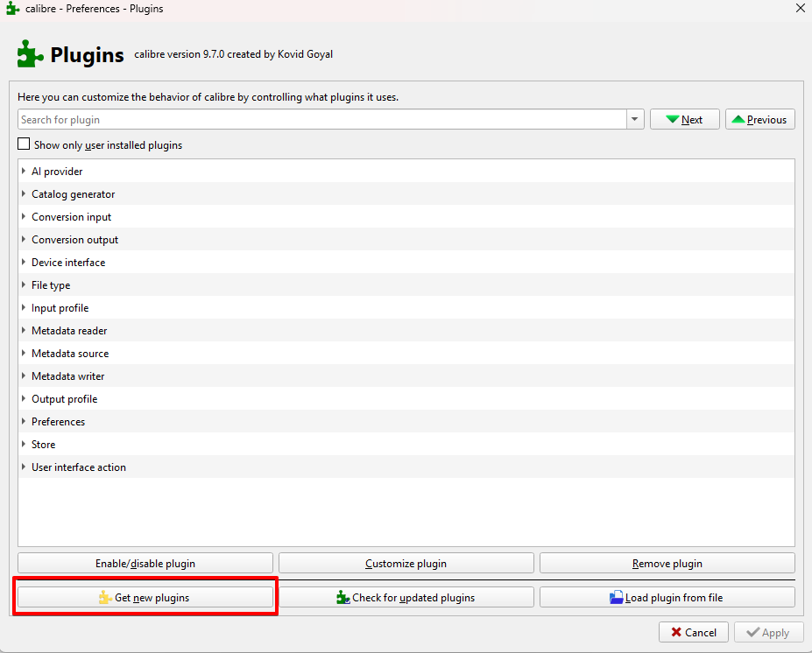
Task: Expand the File type category
Action: (24, 284)
